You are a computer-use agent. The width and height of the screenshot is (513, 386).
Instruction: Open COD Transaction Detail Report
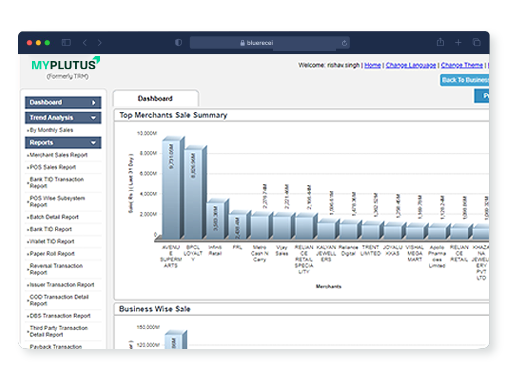tap(59, 300)
